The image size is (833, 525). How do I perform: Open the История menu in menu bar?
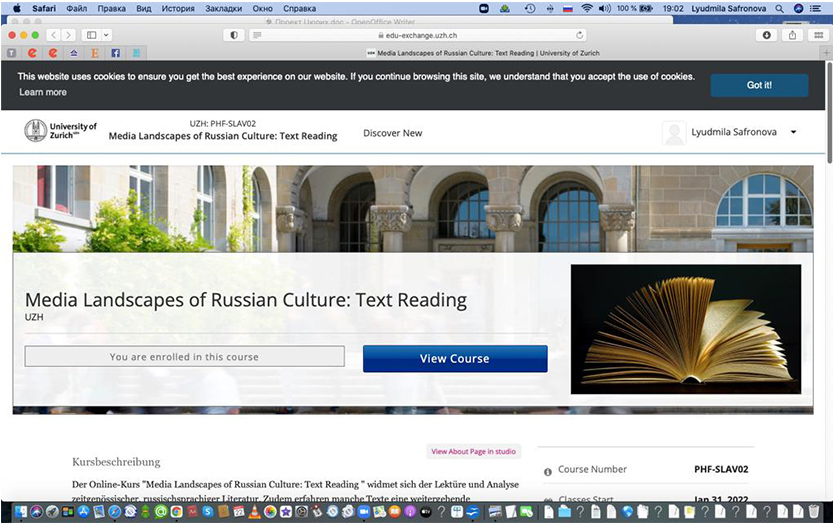pos(178,8)
